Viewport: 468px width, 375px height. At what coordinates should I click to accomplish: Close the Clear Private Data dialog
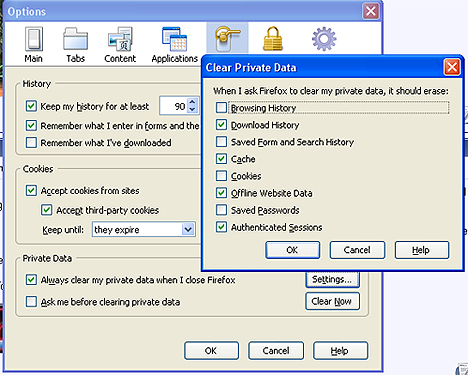click(x=452, y=67)
